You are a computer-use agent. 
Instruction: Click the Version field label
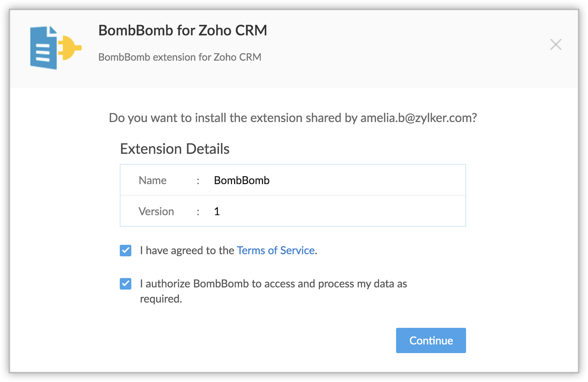pos(156,211)
